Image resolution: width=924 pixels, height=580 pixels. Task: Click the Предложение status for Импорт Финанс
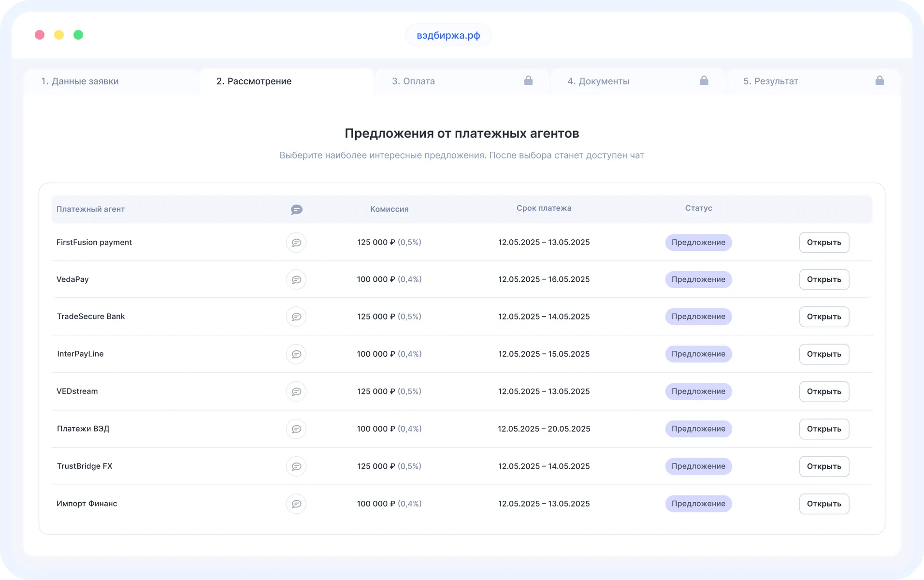(x=698, y=504)
